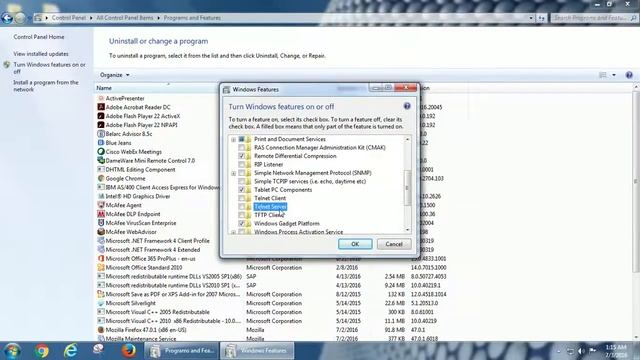The height and width of the screenshot is (360, 640).
Task: Open the Windows Start button
Action: pyautogui.click(x=12, y=351)
